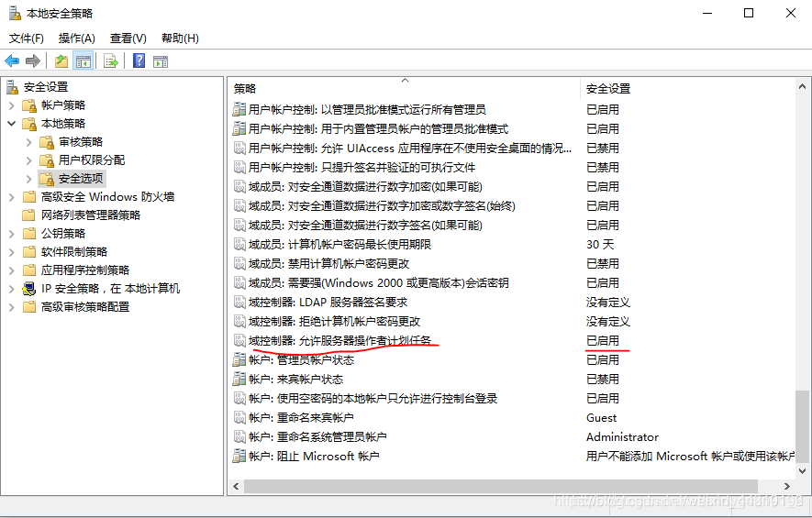Click the 安全设置 root node icon
Image resolution: width=812 pixels, height=518 pixels.
13,87
